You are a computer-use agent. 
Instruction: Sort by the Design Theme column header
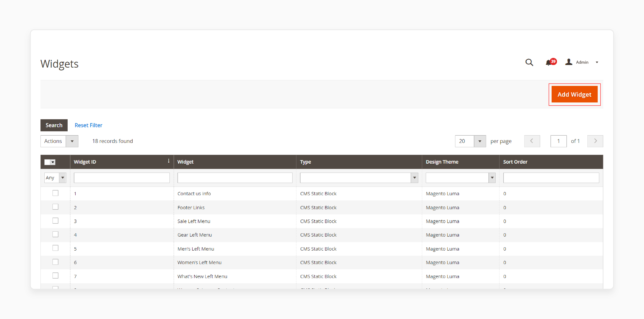pos(442,162)
